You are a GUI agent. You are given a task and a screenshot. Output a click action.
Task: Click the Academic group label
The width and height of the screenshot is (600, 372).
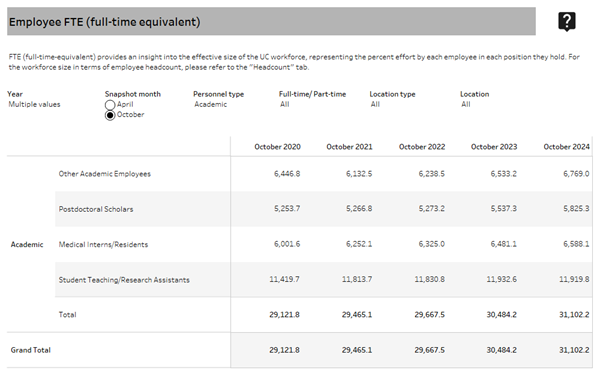pyautogui.click(x=27, y=245)
